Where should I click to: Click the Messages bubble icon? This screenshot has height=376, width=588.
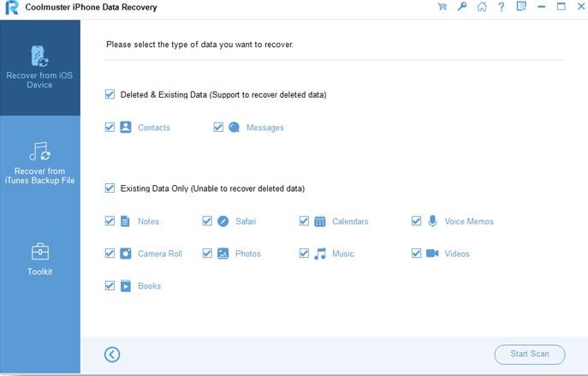234,128
